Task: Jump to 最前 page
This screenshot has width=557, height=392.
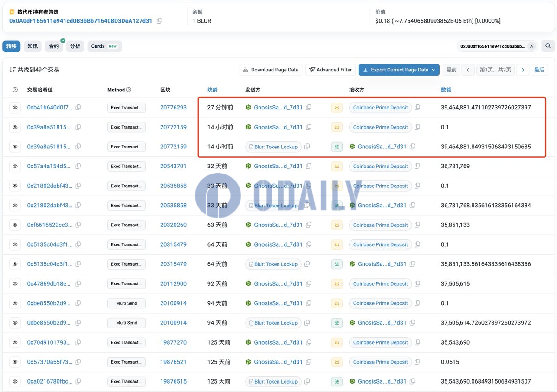Action: point(452,70)
